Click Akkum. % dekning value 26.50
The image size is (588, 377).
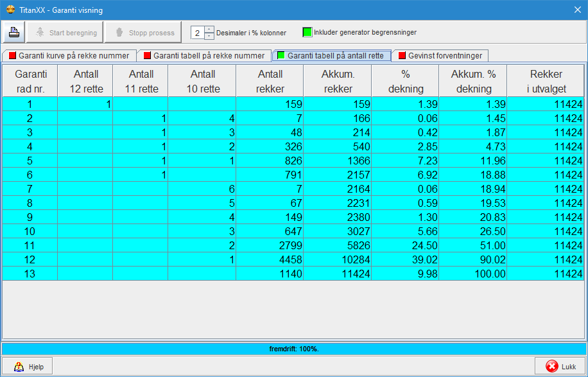(x=473, y=231)
